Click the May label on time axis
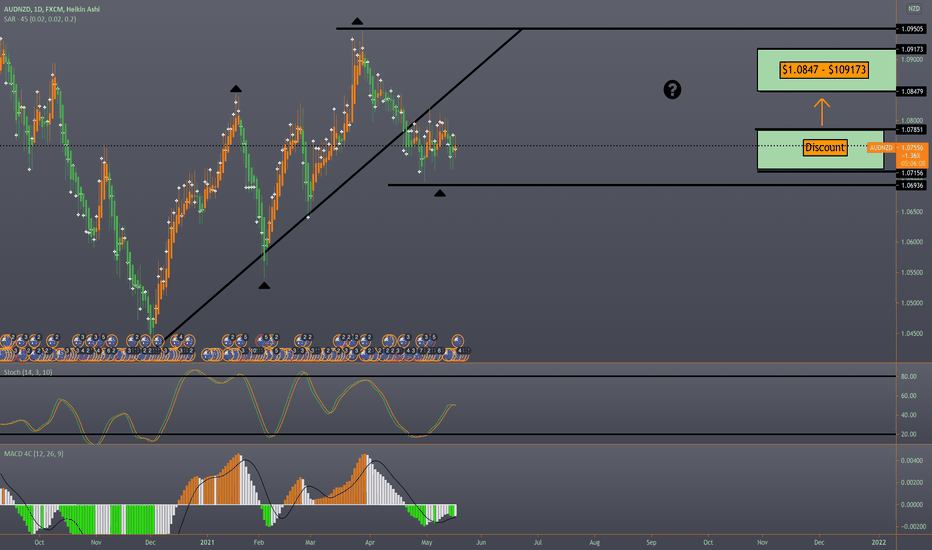Image resolution: width=932 pixels, height=550 pixels. click(x=426, y=542)
